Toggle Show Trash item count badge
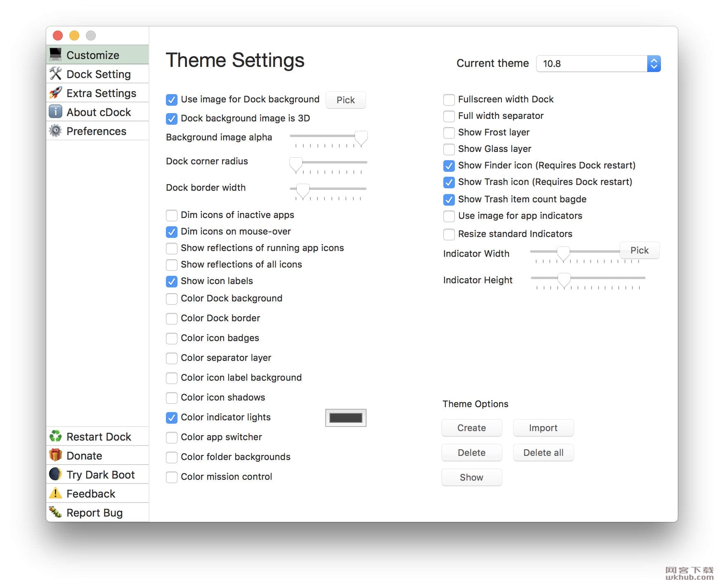Screen dimensions: 724x588 click(449, 199)
